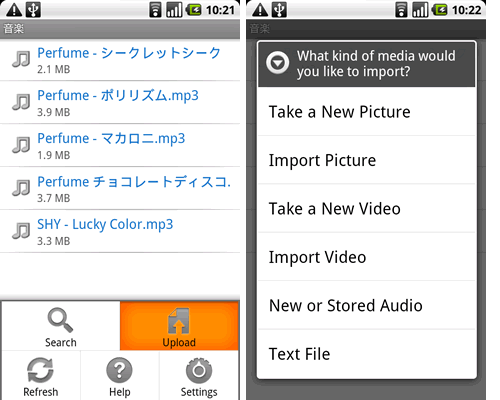Open the Settings gear icon
Viewport: 500px width, 400px height.
coord(199,370)
